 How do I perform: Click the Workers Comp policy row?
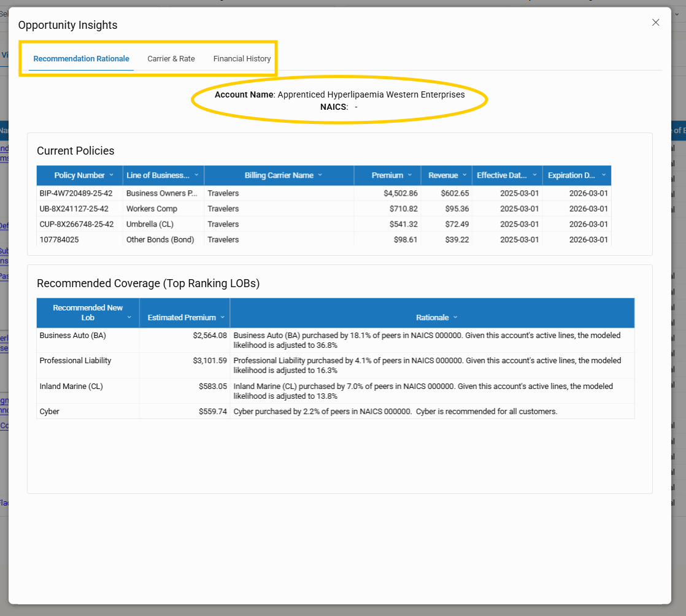152,209
